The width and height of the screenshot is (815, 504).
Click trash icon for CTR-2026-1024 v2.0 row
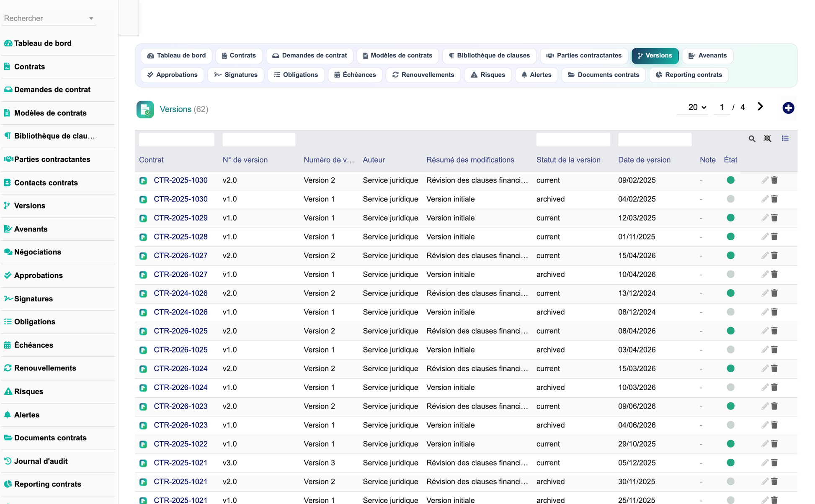(x=774, y=368)
